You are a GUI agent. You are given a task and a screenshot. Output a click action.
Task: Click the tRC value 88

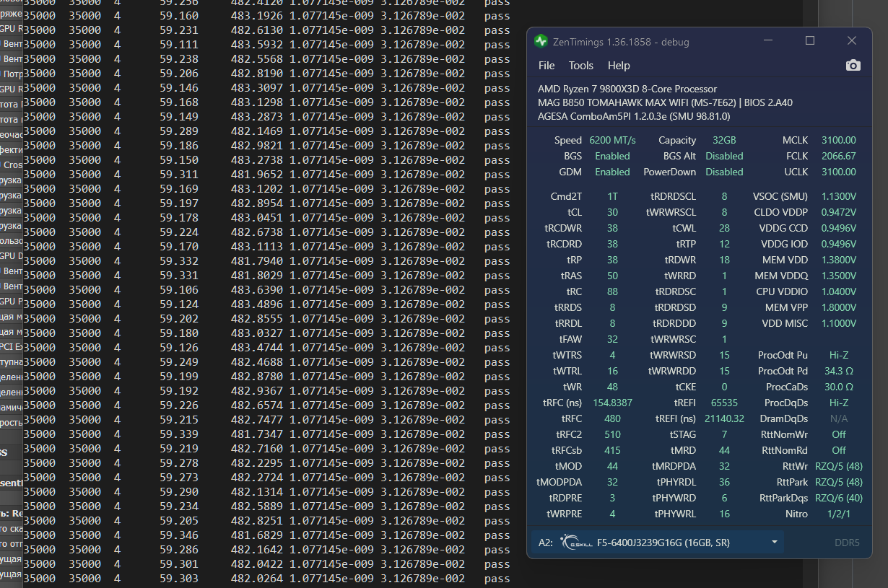pyautogui.click(x=612, y=292)
